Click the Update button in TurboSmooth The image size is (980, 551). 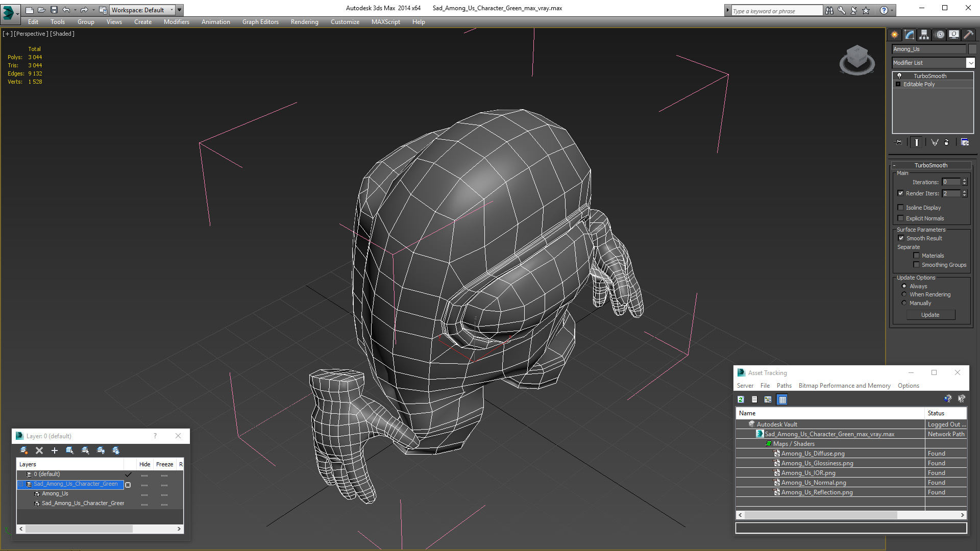pyautogui.click(x=930, y=315)
